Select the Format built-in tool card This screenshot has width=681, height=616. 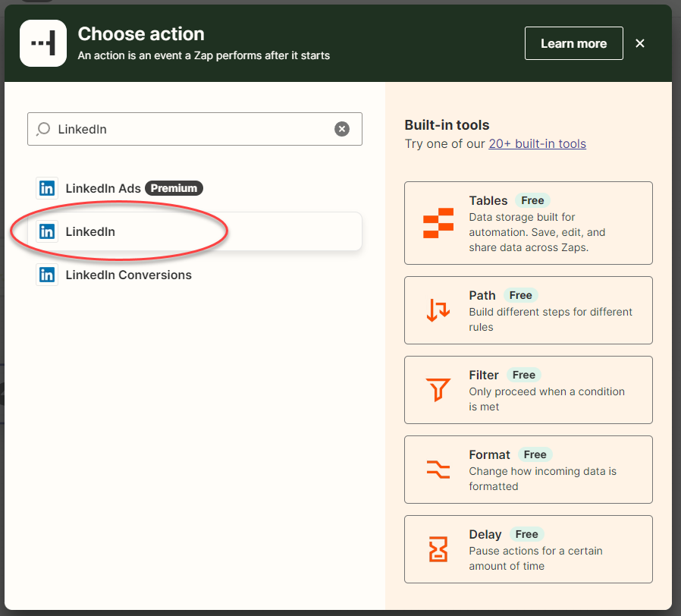528,470
